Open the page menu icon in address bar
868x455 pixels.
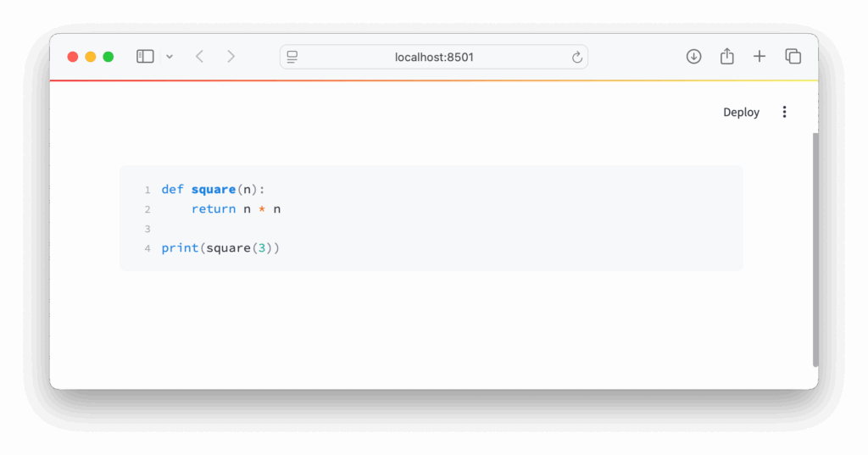(x=292, y=57)
